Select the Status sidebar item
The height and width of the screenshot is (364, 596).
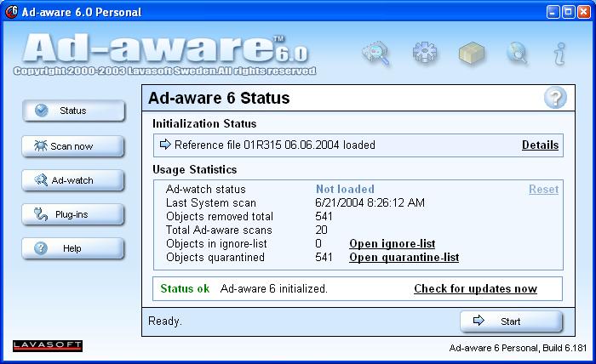pos(73,111)
